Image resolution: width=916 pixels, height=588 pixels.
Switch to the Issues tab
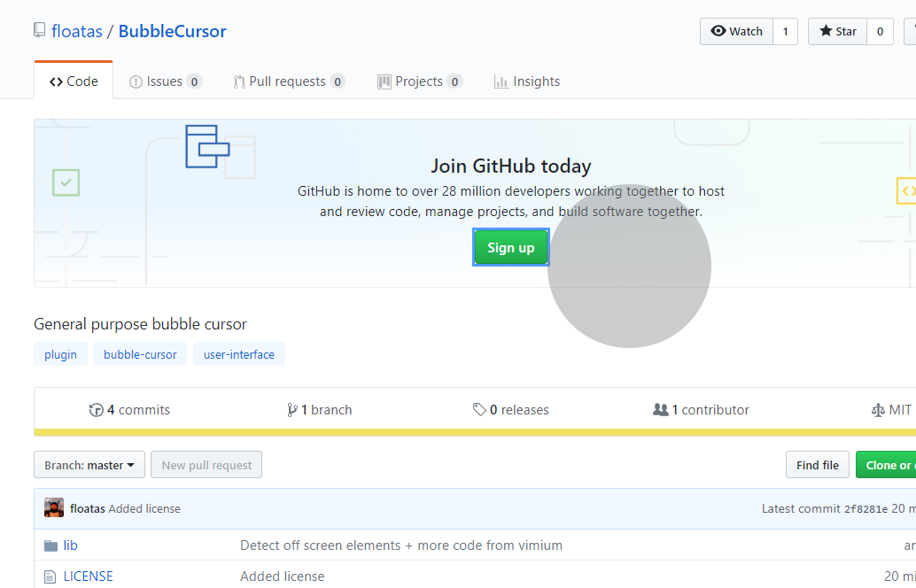[x=166, y=81]
